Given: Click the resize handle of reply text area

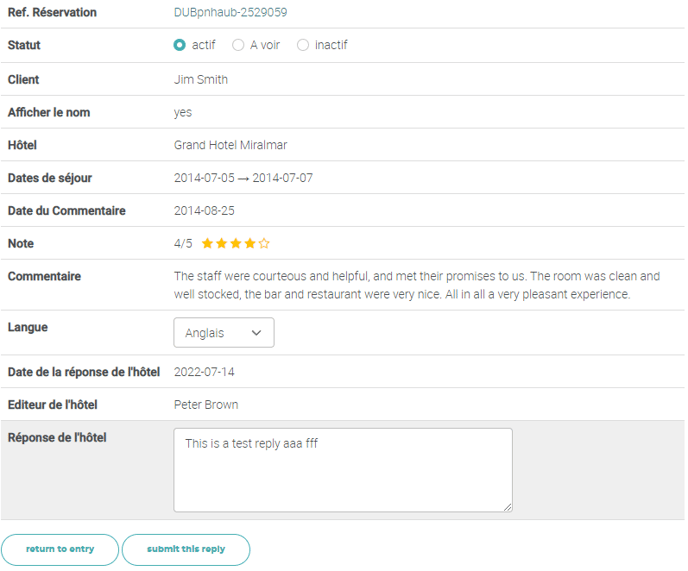Looking at the screenshot, I should 507,507.
